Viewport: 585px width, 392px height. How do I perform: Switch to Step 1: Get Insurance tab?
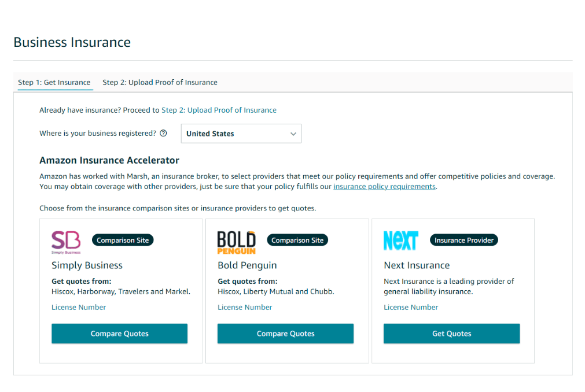[x=54, y=82]
